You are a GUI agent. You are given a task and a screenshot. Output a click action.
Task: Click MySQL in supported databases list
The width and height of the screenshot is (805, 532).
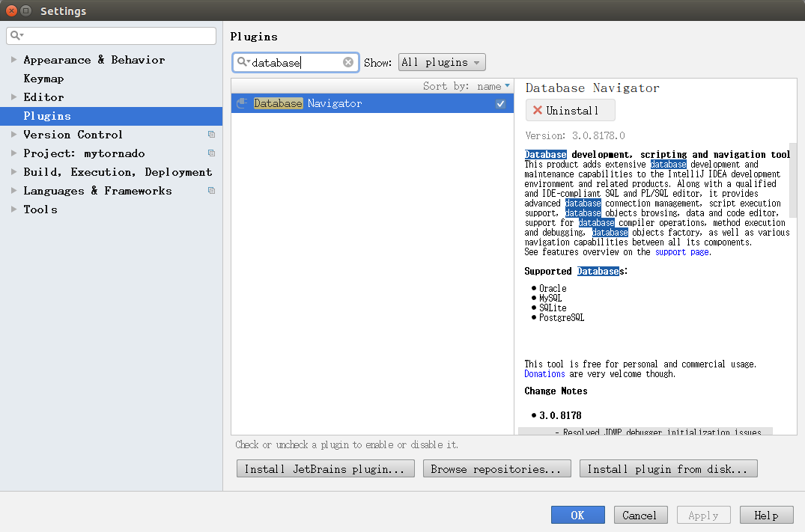tap(550, 298)
